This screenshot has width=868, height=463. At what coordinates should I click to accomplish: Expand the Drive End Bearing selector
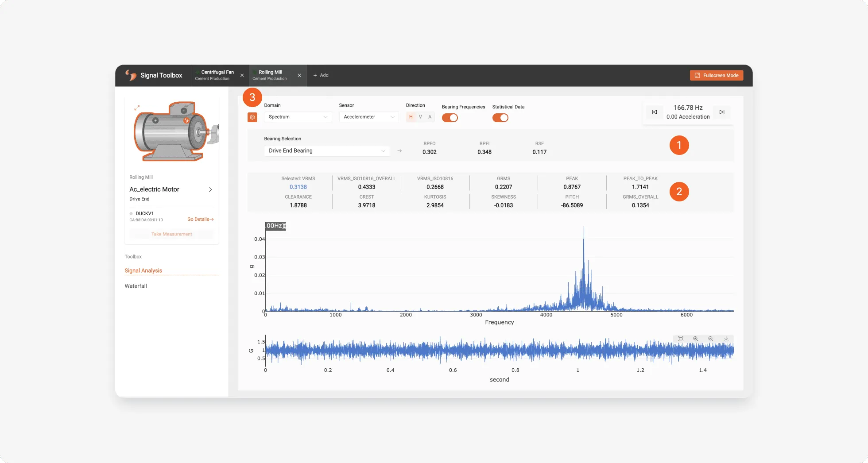click(x=327, y=150)
